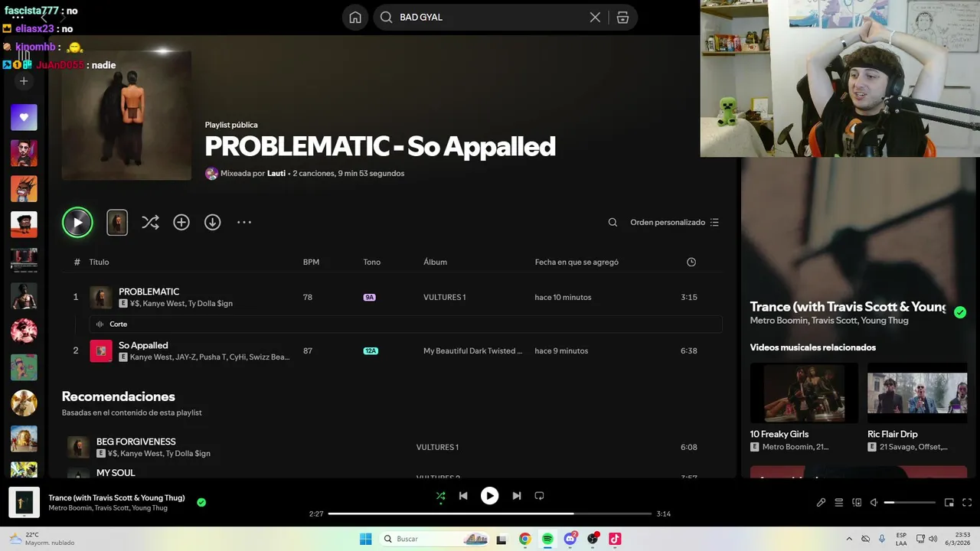Click the now playing album art thumbnail
Image resolution: width=980 pixels, height=551 pixels.
click(24, 503)
